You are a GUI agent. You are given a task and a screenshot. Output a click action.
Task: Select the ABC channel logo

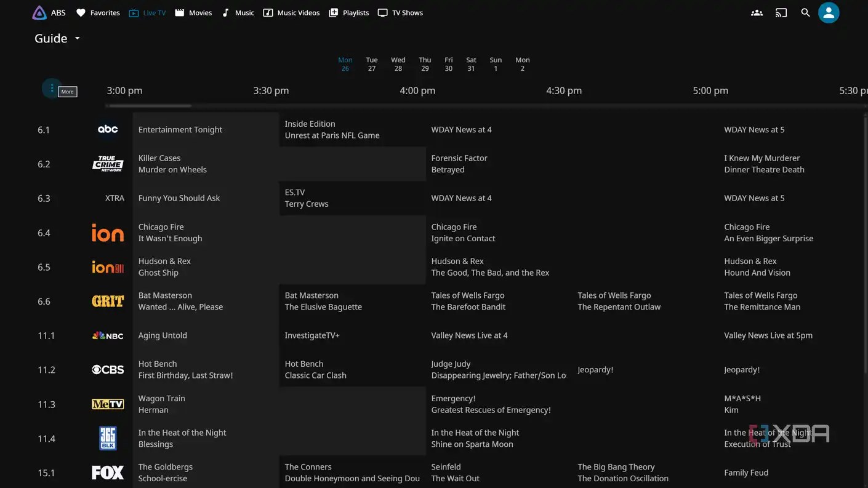click(x=108, y=129)
